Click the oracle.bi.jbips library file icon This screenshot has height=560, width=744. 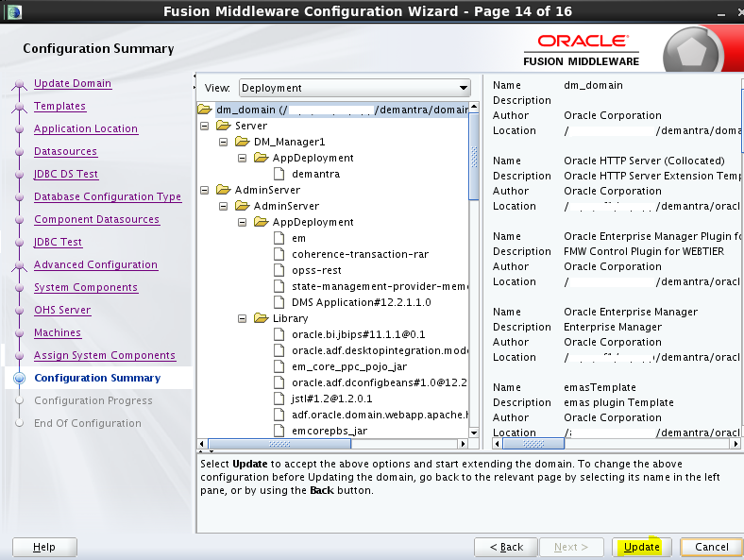(279, 334)
